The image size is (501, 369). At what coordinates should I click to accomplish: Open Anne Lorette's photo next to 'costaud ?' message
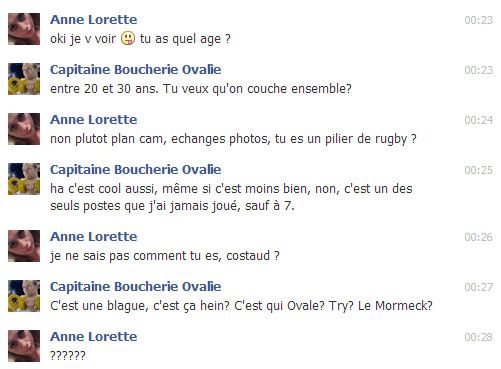[x=24, y=246]
